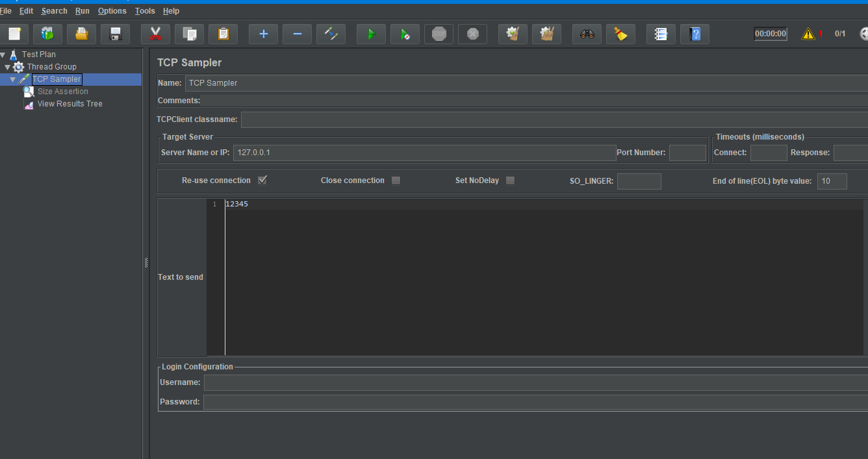Click the View Results Tree icon

coord(29,104)
